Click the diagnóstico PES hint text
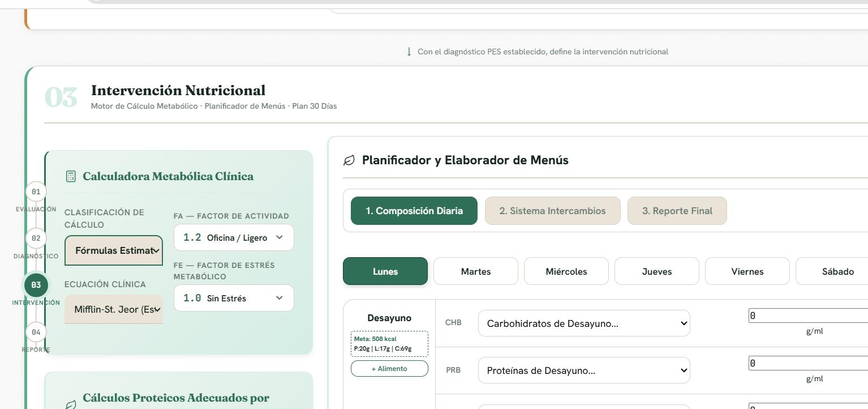The height and width of the screenshot is (409, 868). coord(543,52)
